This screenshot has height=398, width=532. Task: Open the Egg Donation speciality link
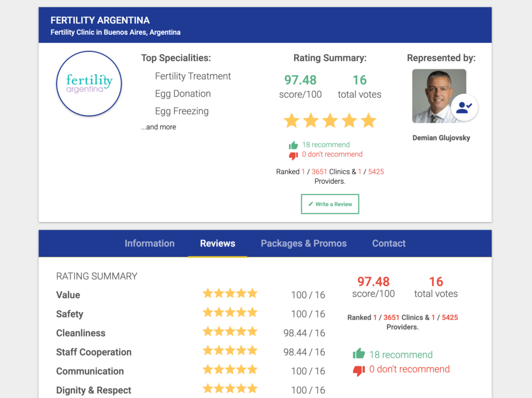coord(183,94)
